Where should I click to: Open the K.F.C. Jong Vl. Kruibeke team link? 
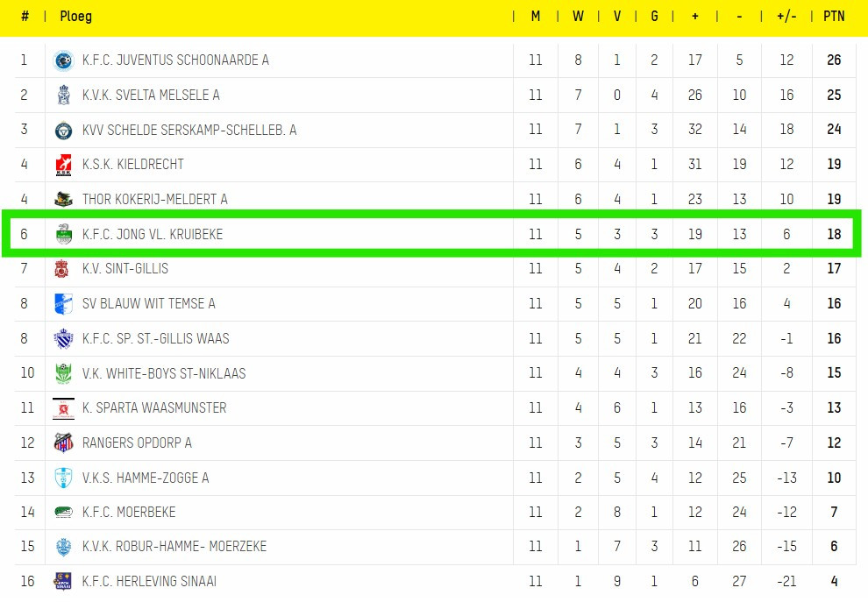click(x=152, y=234)
